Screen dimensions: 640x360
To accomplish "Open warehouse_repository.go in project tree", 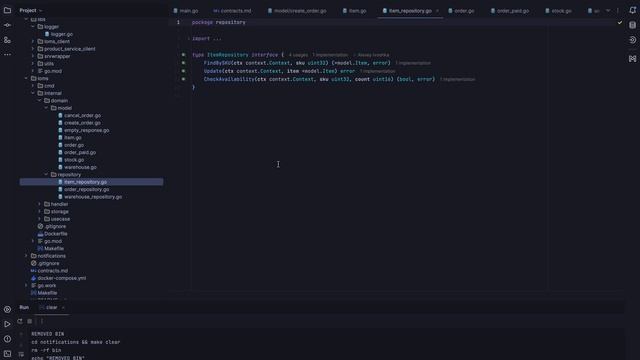I will tap(93, 197).
